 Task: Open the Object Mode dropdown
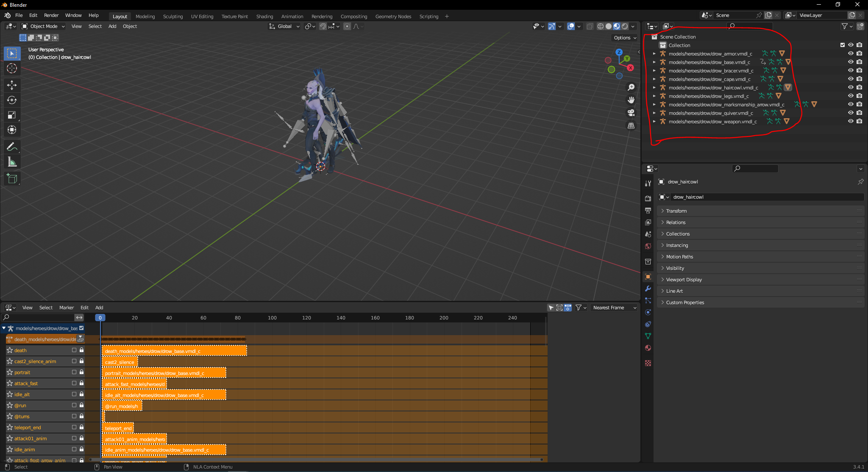43,26
